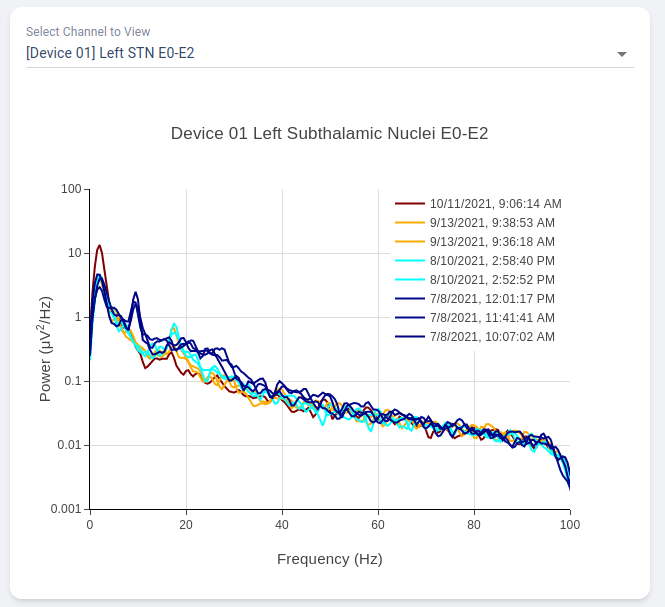Click the "Frequency (Hz)" x-axis title

[329, 559]
